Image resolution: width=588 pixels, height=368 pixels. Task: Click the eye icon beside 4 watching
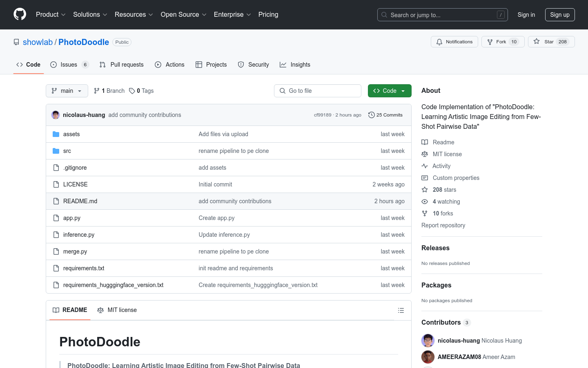click(425, 202)
